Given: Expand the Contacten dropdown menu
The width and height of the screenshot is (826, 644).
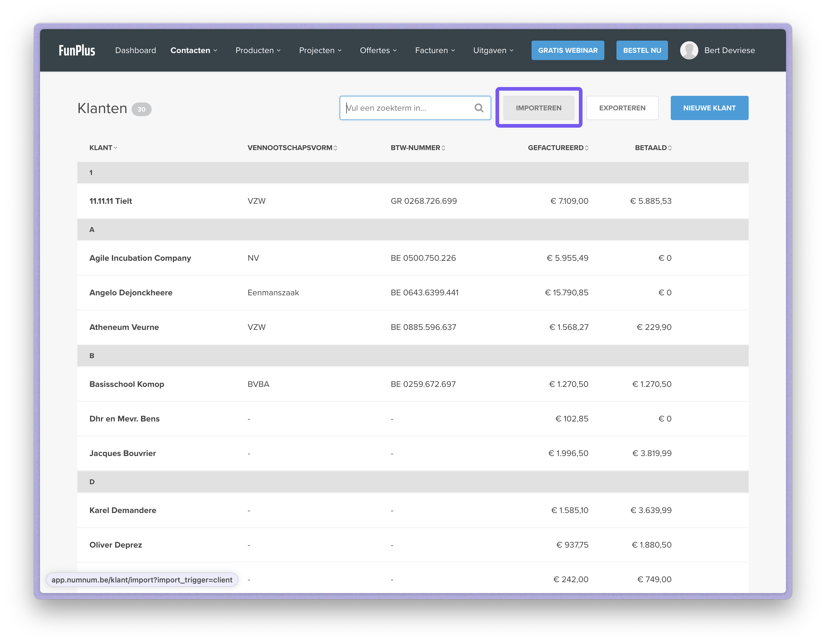Looking at the screenshot, I should pos(194,50).
